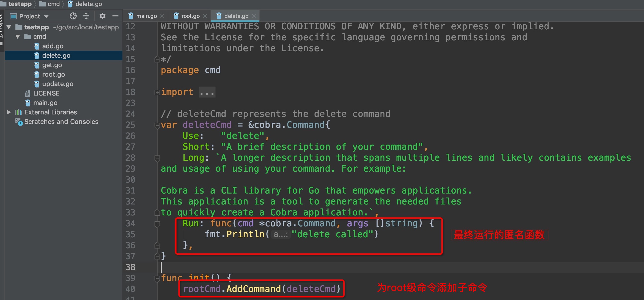Open add.go file in tree
Image resolution: width=644 pixels, height=300 pixels.
[x=53, y=46]
